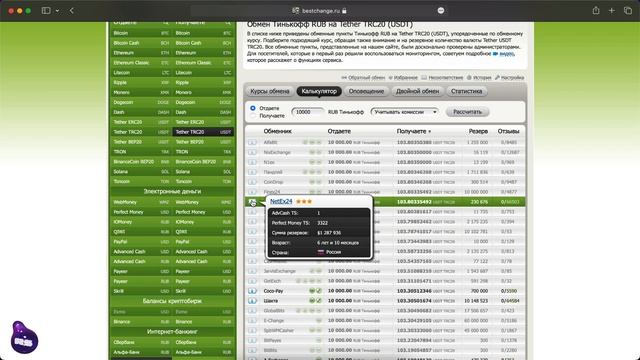Image resolution: width=640 pixels, height=360 pixels.
Task: Select the Отдаете radio button
Action: point(253,108)
